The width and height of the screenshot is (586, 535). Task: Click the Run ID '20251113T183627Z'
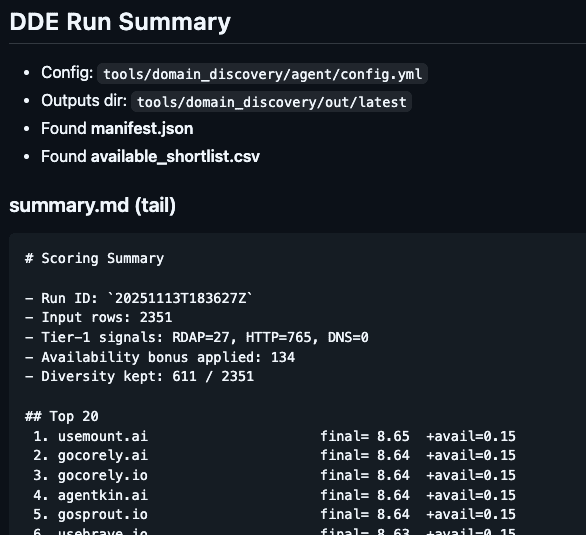pyautogui.click(x=180, y=299)
